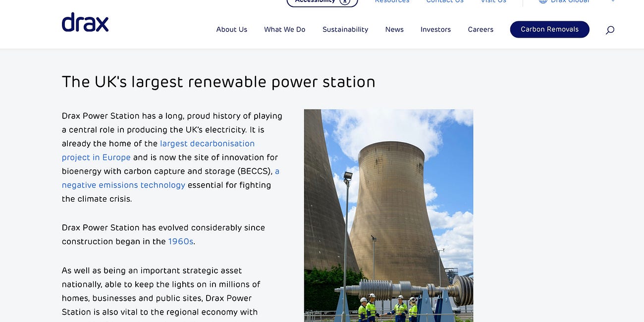The height and width of the screenshot is (322, 644).
Task: Open the Accessibility button
Action: tap(322, 2)
